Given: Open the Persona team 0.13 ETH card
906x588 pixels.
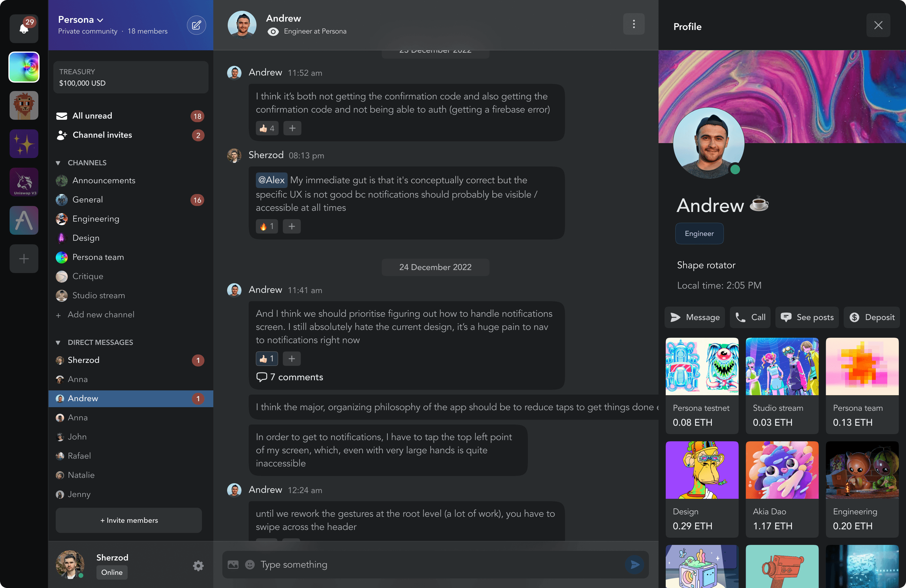Looking at the screenshot, I should (862, 386).
